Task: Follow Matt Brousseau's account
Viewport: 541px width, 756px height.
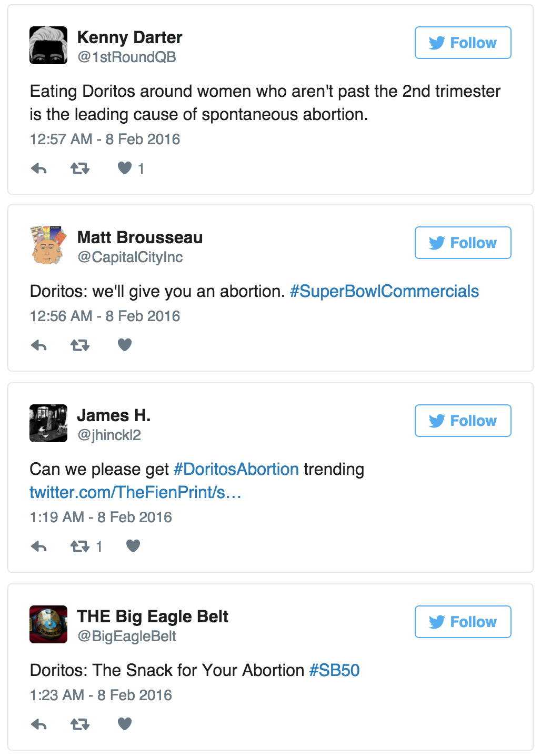Action: pyautogui.click(x=463, y=243)
